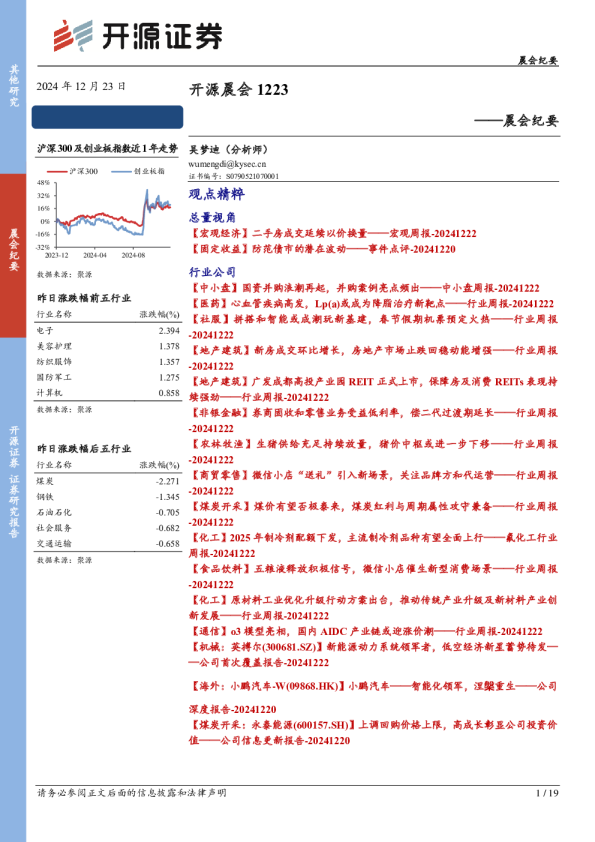Click the 晨会纪要 header label at top right
The height and width of the screenshot is (842, 595).
pyautogui.click(x=538, y=60)
